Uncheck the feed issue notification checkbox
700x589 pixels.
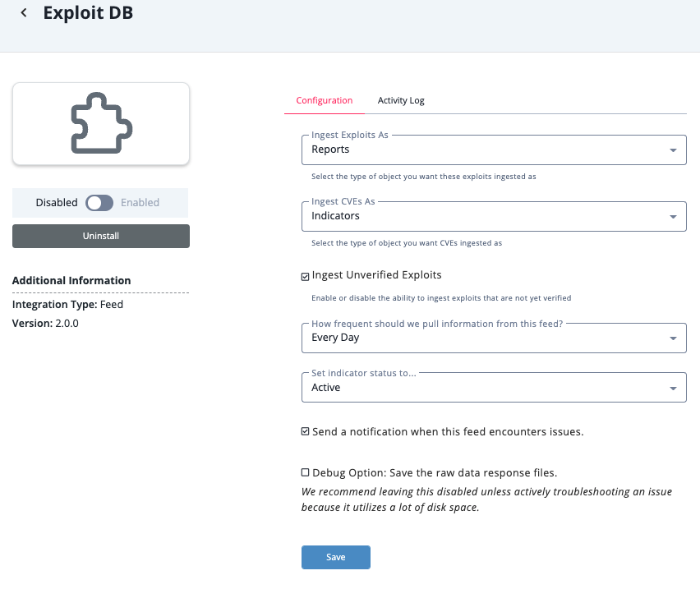coord(306,431)
